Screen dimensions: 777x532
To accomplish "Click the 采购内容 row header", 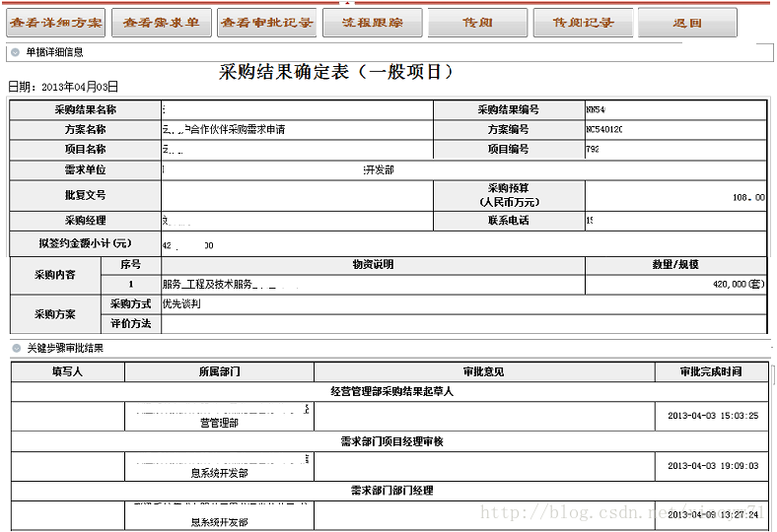I will [x=55, y=275].
